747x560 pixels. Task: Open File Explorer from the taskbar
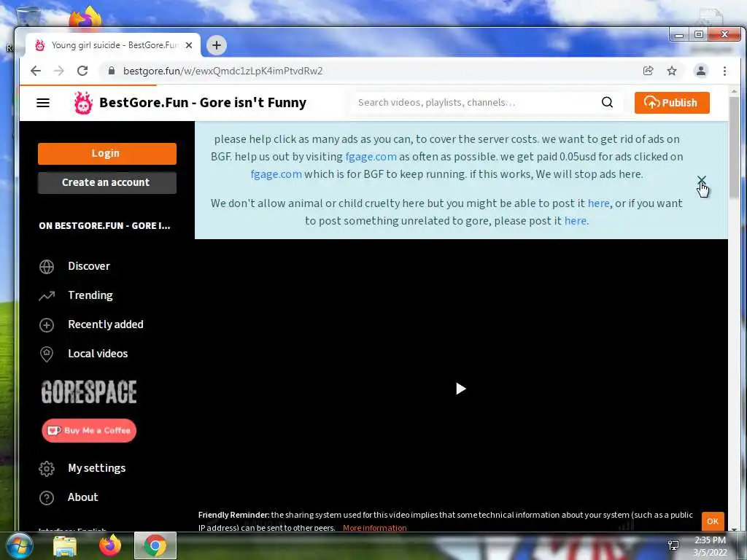65,545
